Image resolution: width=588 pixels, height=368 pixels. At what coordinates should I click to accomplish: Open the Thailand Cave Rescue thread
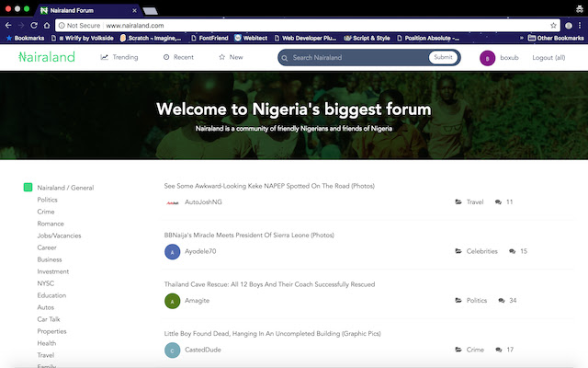[x=269, y=284]
